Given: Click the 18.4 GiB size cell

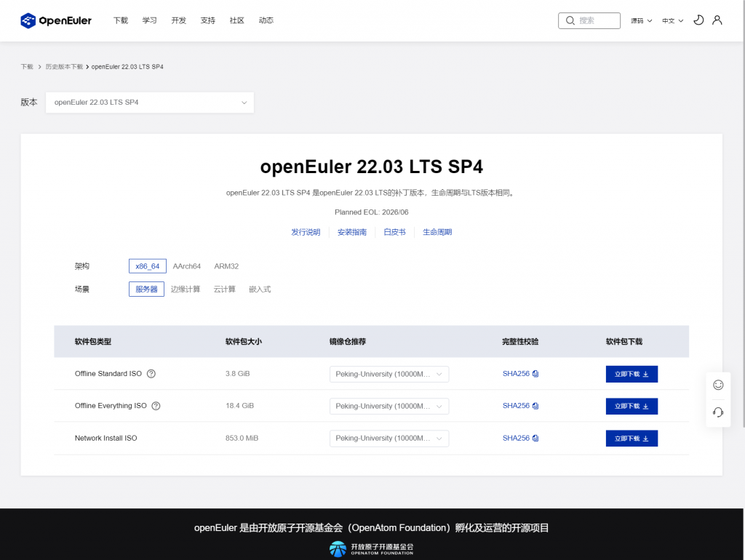Looking at the screenshot, I should point(239,406).
